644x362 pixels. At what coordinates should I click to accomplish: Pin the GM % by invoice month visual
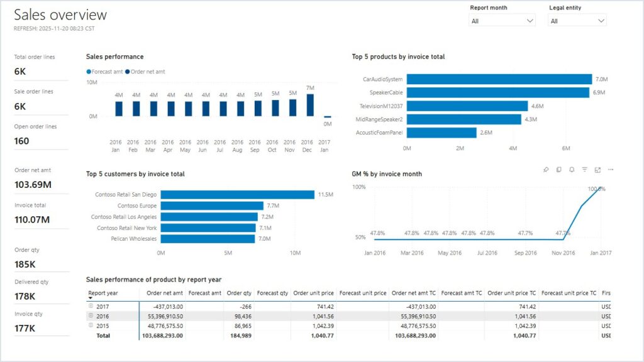pyautogui.click(x=546, y=170)
